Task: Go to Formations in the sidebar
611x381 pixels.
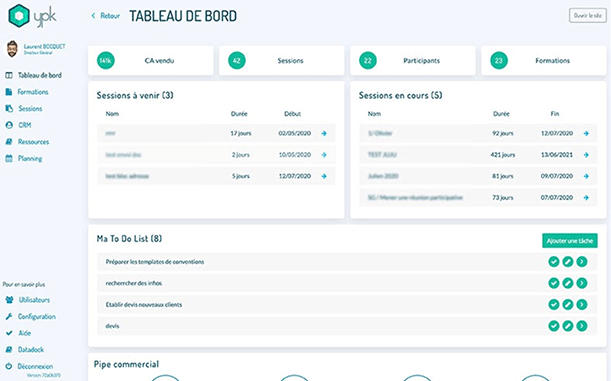Action: (33, 92)
